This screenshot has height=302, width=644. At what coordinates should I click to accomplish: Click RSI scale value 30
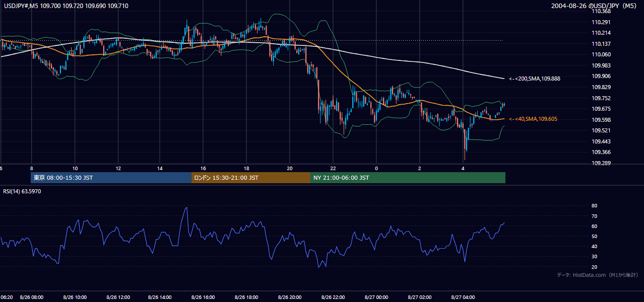click(x=594, y=257)
